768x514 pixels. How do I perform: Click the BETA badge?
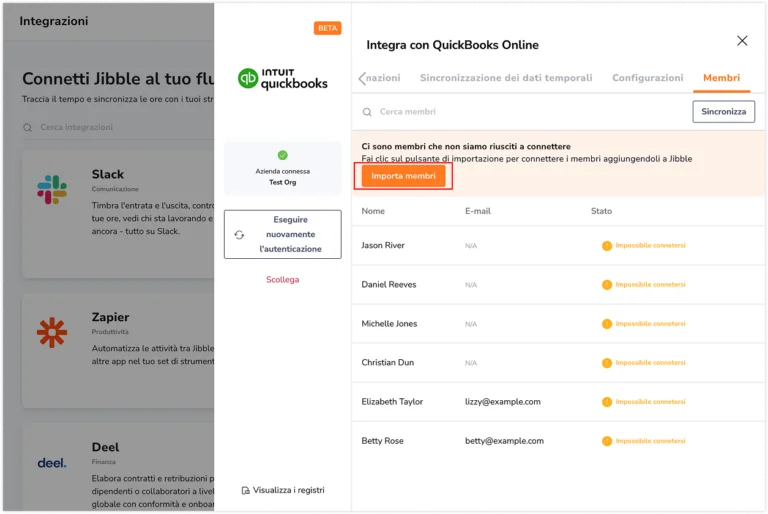point(327,28)
